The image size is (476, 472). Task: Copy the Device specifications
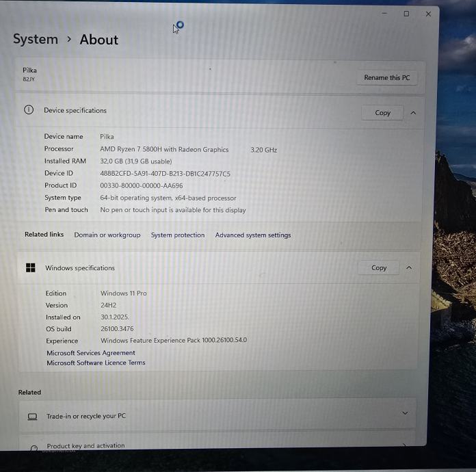click(x=382, y=113)
